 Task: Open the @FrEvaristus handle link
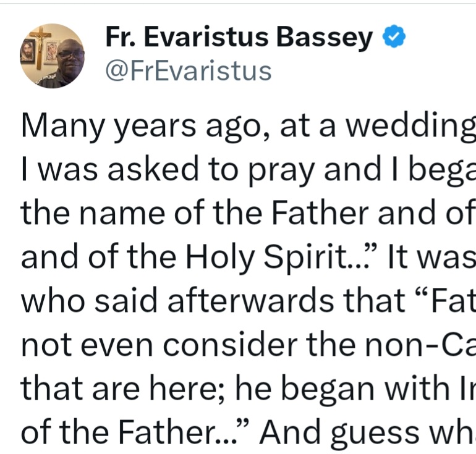click(x=189, y=71)
